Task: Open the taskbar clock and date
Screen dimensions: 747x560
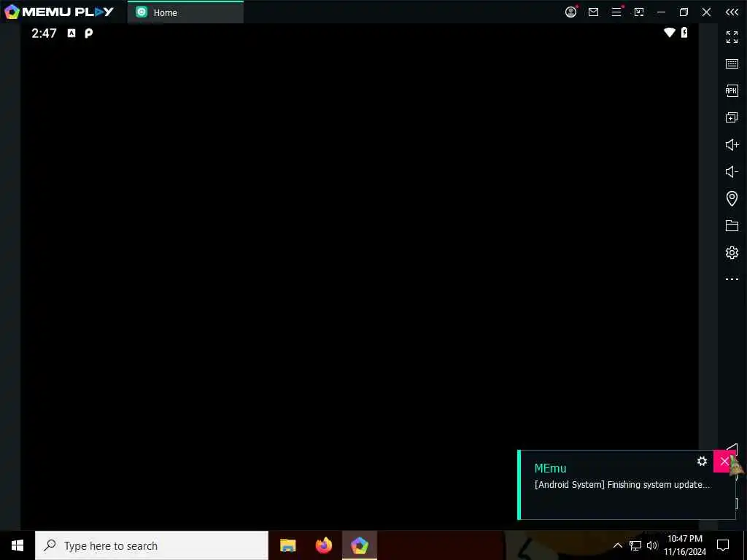Action: click(685, 545)
